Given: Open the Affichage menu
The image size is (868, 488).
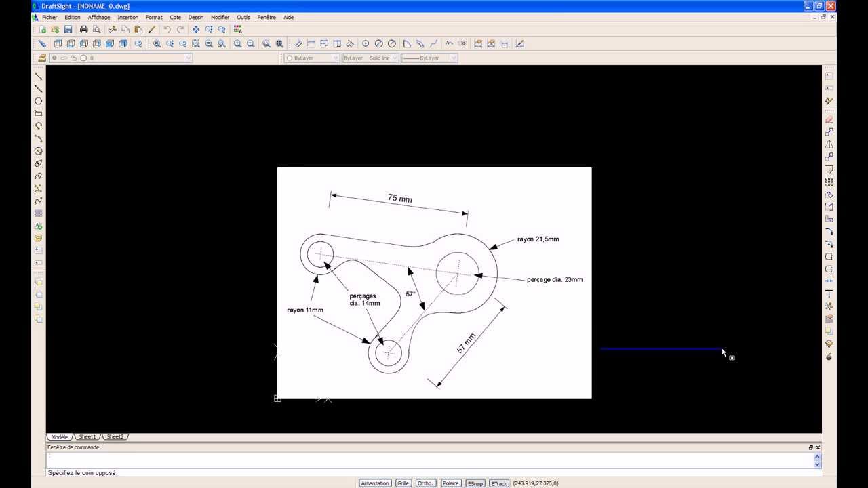Looking at the screenshot, I should [x=99, y=17].
